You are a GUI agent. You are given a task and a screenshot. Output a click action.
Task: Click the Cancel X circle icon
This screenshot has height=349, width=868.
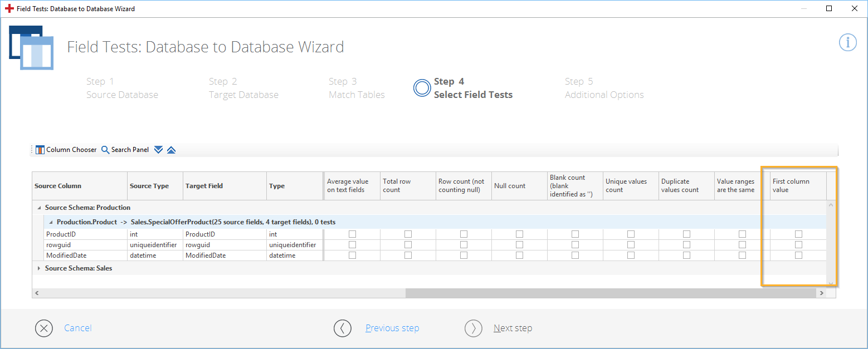(44, 328)
